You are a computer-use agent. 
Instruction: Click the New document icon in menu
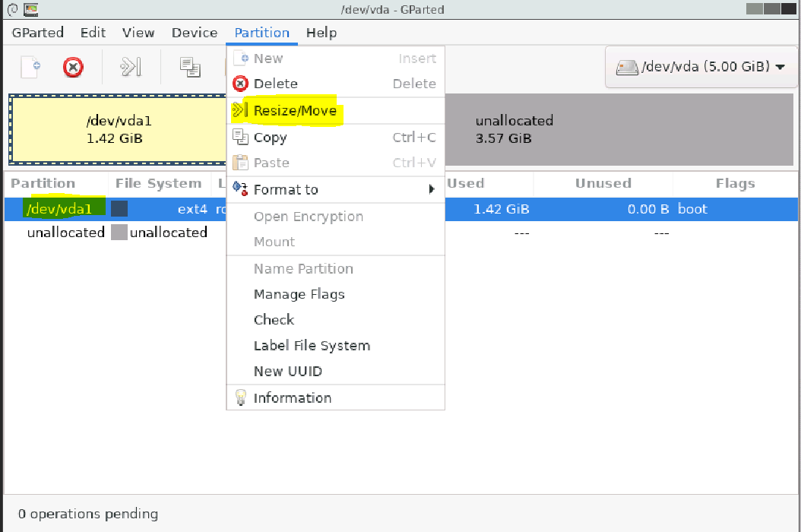[240, 58]
